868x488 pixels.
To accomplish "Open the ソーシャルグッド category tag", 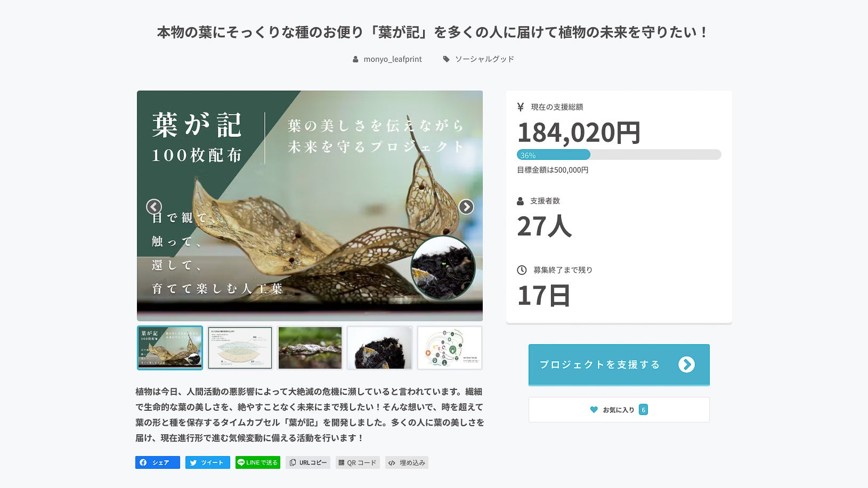I will coord(484,59).
